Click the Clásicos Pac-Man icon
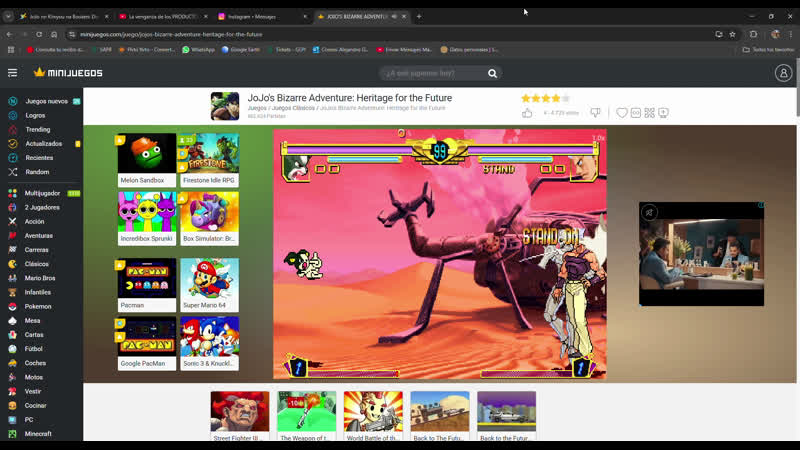The image size is (800, 450). [x=13, y=264]
